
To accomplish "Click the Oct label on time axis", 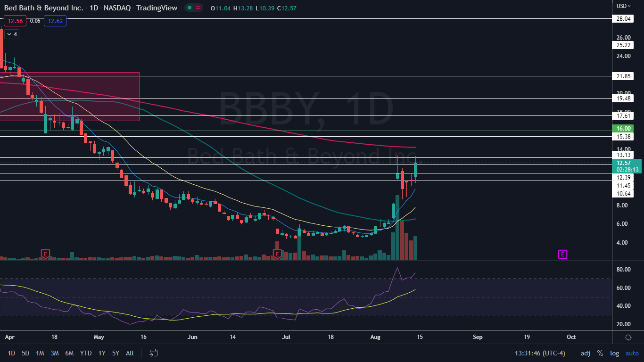I will click(x=571, y=337).
